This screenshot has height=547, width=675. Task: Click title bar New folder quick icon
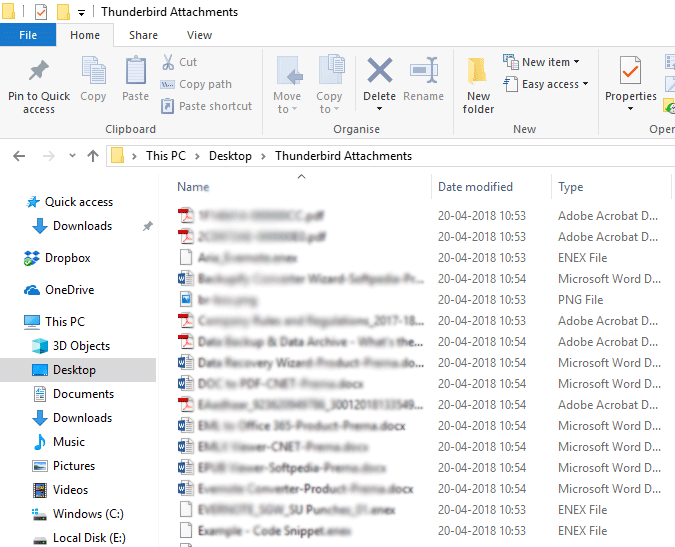point(63,12)
